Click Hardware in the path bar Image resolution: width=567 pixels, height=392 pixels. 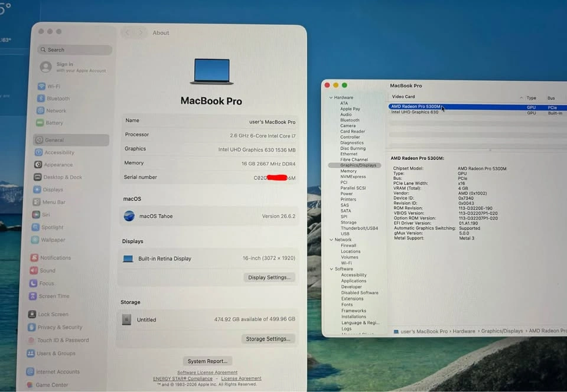[464, 331]
